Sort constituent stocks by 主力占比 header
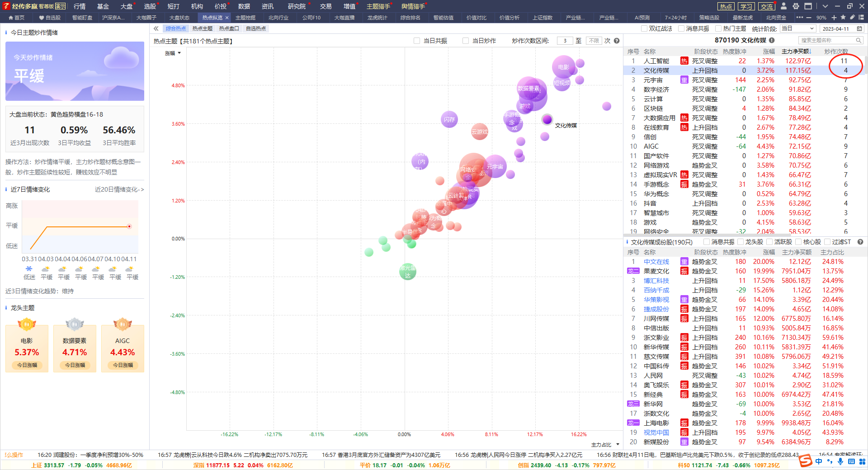The height and width of the screenshot is (470, 868). tap(832, 252)
